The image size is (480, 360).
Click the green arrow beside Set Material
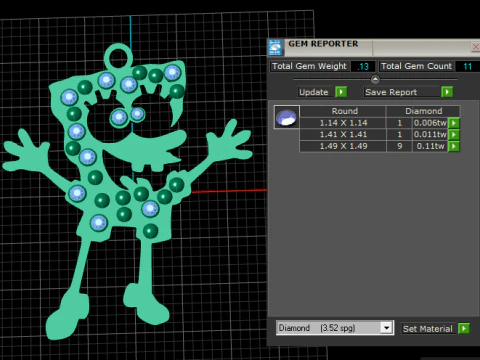[464, 329]
